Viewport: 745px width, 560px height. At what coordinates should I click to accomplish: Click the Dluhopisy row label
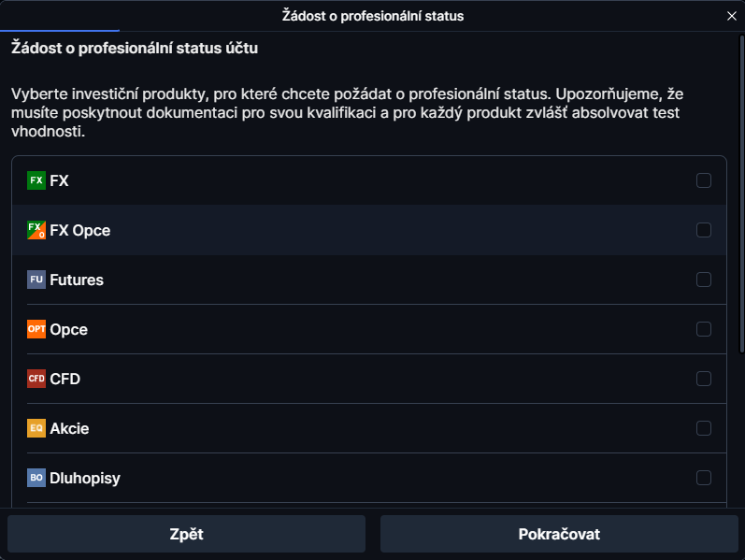click(x=85, y=478)
